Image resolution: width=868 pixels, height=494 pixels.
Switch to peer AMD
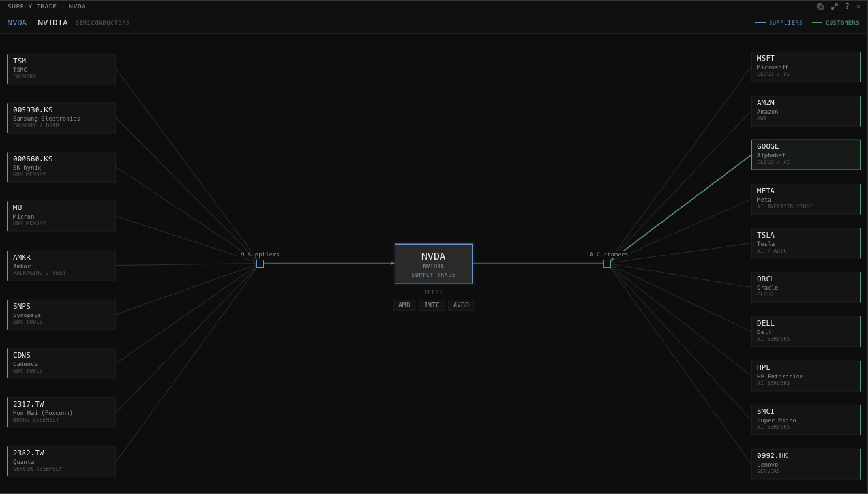pyautogui.click(x=404, y=305)
